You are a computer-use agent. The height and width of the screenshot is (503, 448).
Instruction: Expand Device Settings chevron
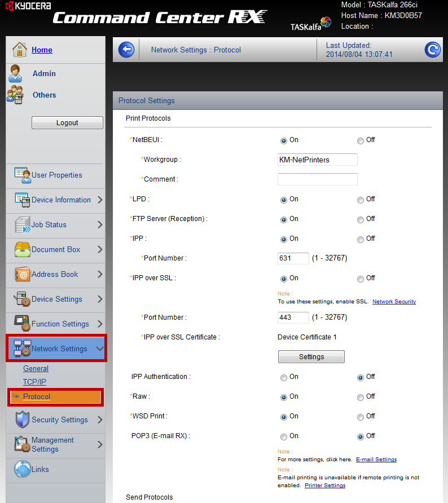coord(100,299)
